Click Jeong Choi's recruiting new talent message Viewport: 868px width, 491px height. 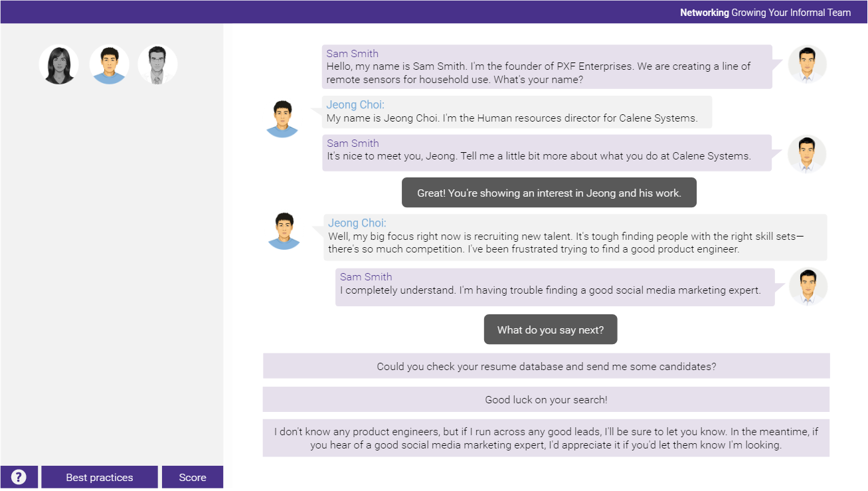(x=574, y=237)
